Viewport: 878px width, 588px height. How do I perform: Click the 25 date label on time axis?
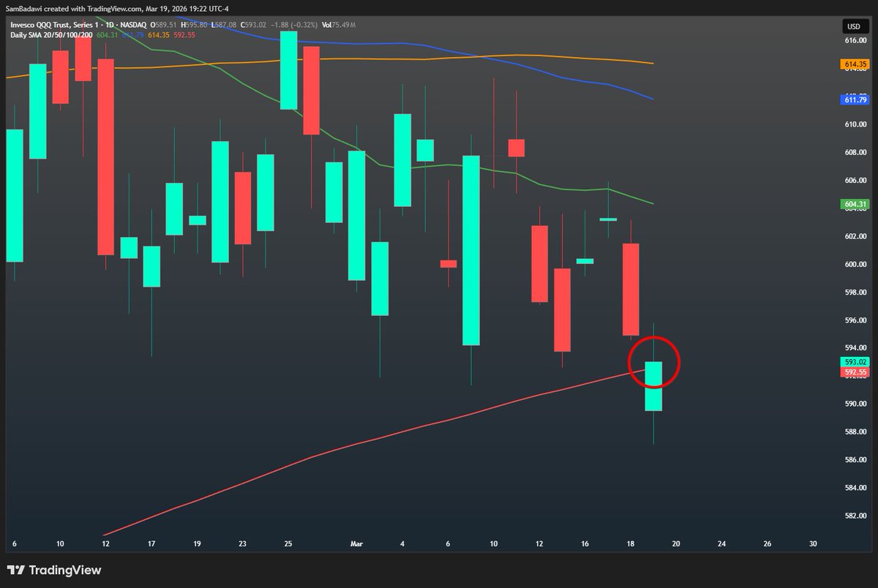click(x=288, y=544)
